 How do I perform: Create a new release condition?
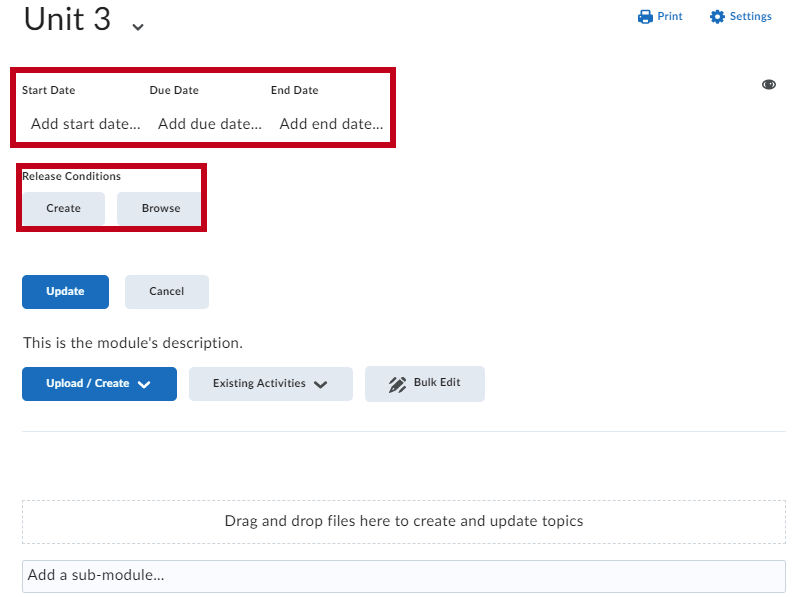pyautogui.click(x=64, y=208)
